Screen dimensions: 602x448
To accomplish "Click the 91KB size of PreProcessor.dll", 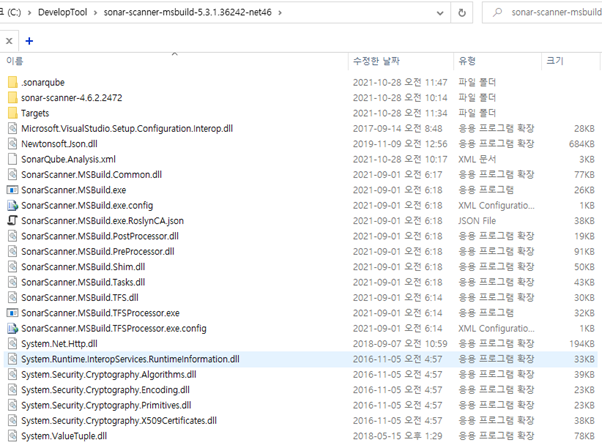I will coord(584,251).
